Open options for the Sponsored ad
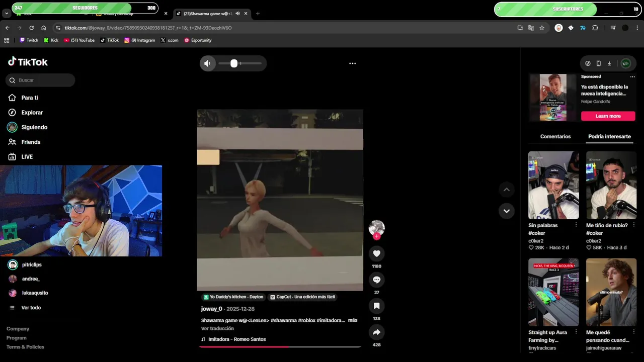This screenshot has height=362, width=644. pyautogui.click(x=632, y=77)
